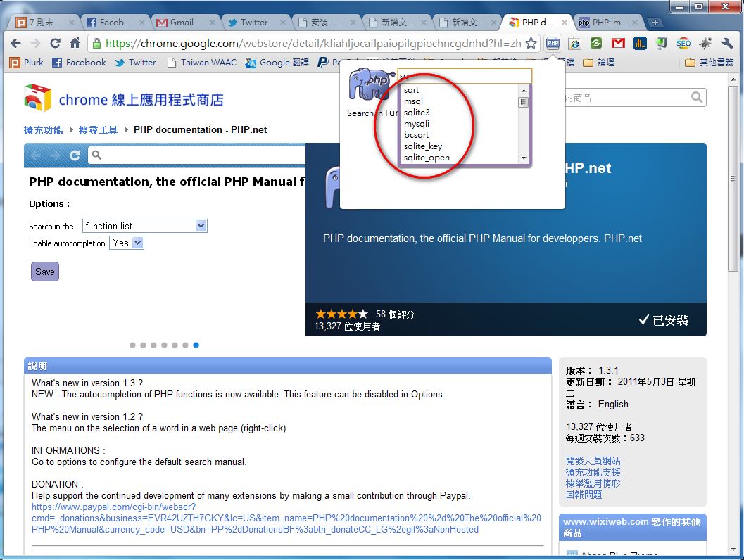Open the Taiwan WAAC bookmark

(x=201, y=63)
